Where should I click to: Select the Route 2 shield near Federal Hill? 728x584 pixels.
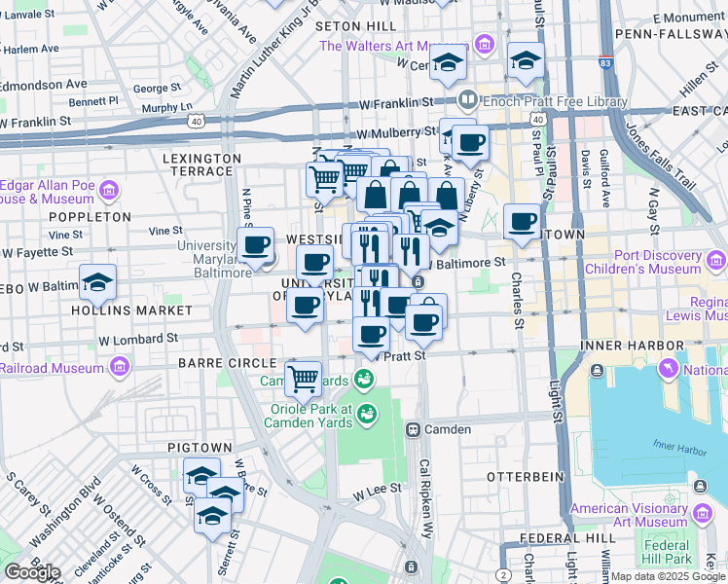503,575
